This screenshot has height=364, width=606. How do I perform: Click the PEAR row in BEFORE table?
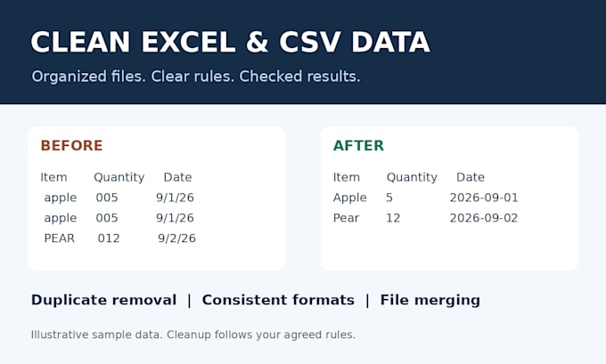pos(119,239)
